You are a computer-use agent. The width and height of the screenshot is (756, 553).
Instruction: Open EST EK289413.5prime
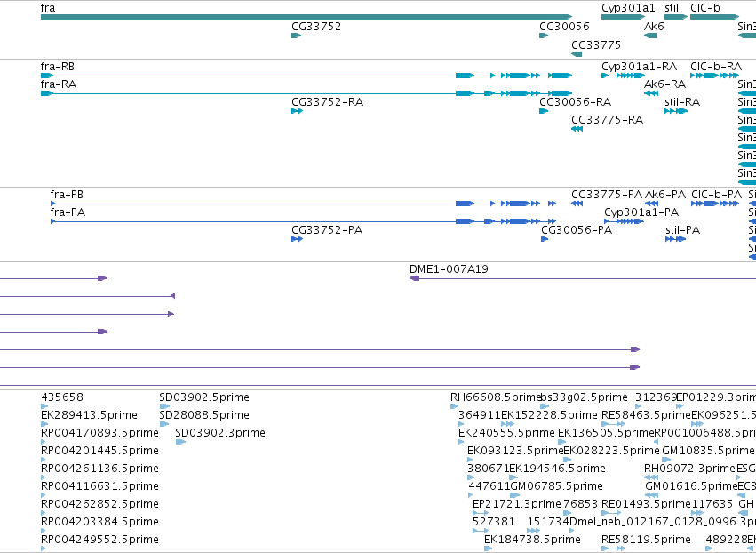(44, 424)
